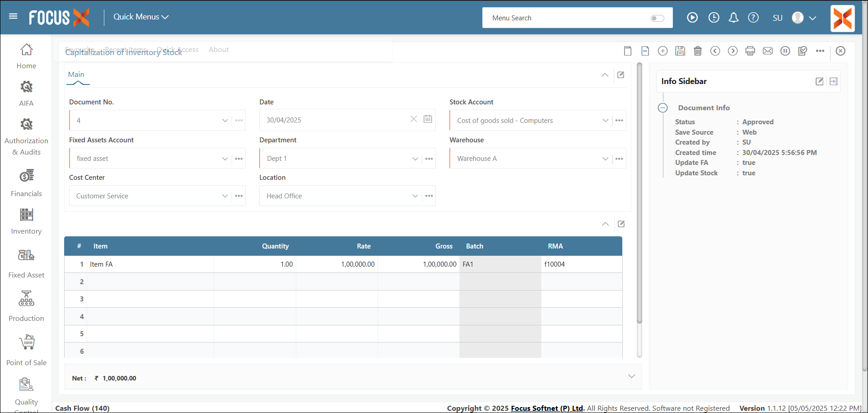This screenshot has width=868, height=413.
Task: Open the Quick Menus dropdown
Action: pyautogui.click(x=141, y=17)
